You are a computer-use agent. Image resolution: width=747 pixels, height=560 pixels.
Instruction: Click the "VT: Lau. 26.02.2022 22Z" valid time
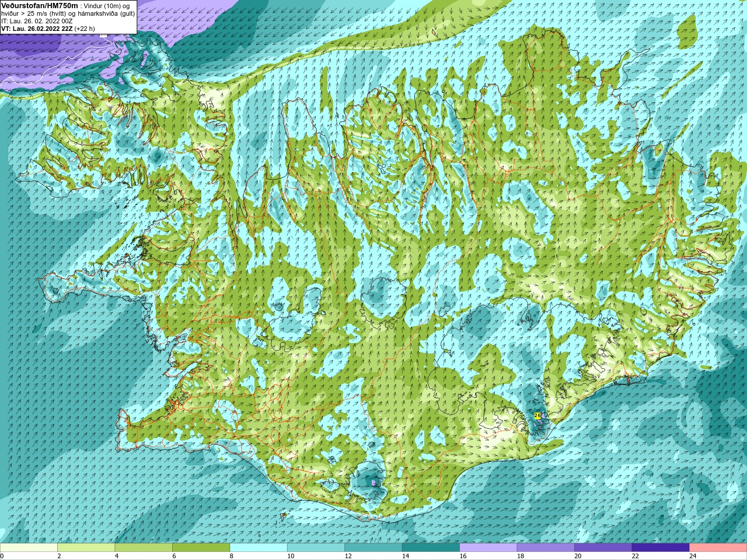pos(37,29)
